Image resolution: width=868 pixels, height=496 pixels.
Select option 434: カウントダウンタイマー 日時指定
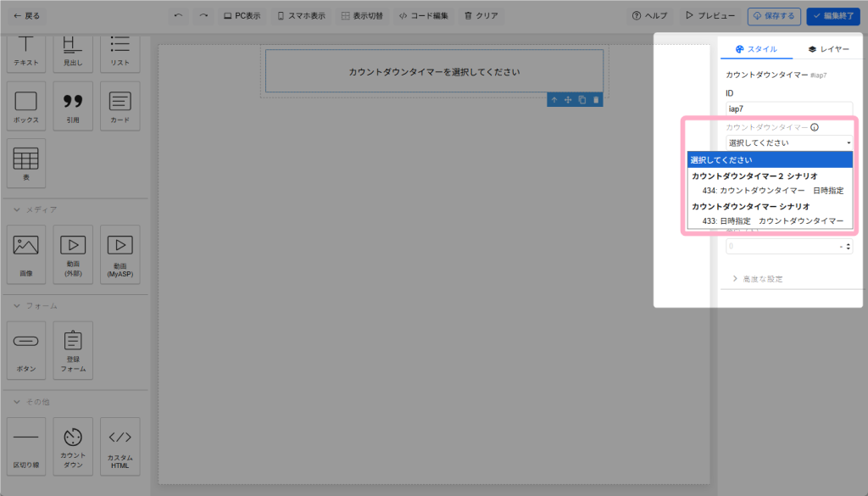pos(772,191)
